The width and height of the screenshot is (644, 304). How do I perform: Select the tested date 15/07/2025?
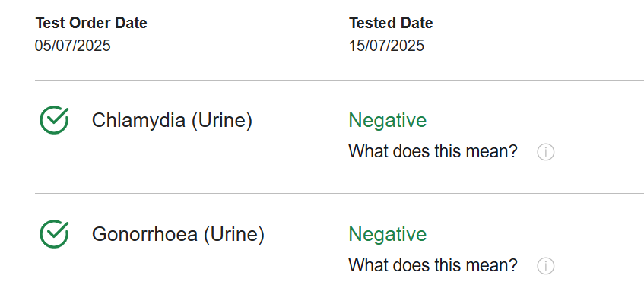(386, 46)
